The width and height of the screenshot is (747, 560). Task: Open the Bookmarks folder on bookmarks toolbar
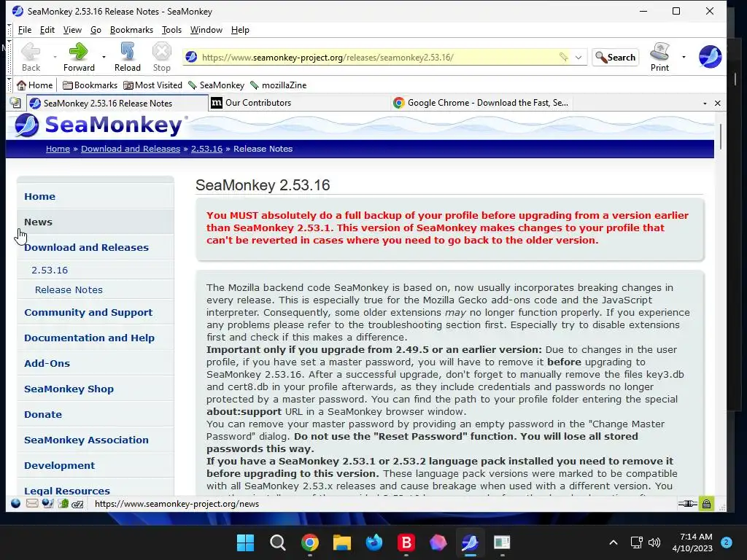(90, 85)
